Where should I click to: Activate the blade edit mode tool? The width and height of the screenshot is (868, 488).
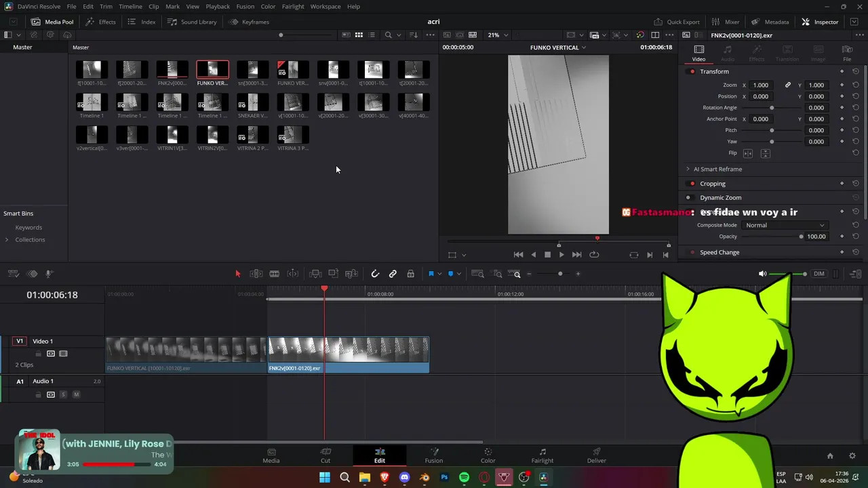[x=274, y=274]
